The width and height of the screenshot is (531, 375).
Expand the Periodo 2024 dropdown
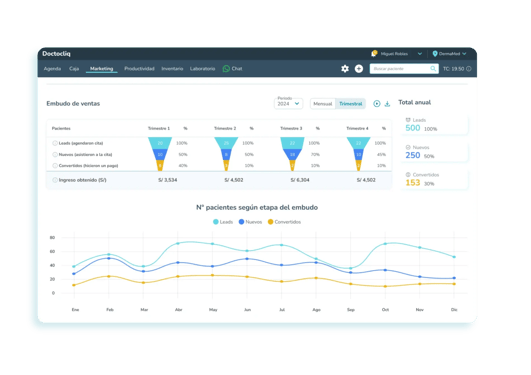288,103
